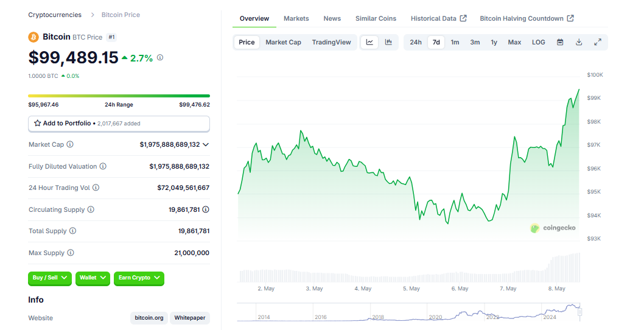
Task: Click the 8. May axis date label
Action: click(x=556, y=289)
